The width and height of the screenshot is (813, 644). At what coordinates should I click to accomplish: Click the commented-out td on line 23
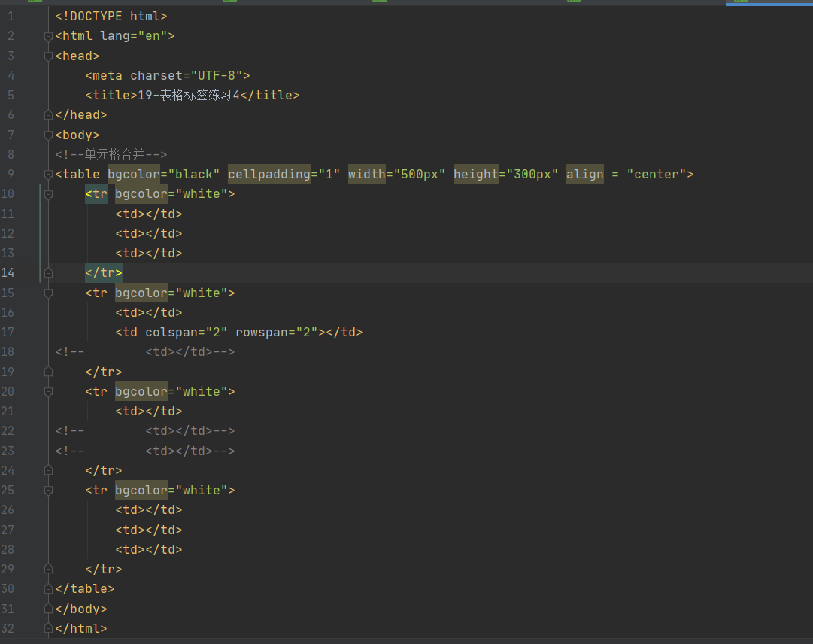tap(179, 451)
